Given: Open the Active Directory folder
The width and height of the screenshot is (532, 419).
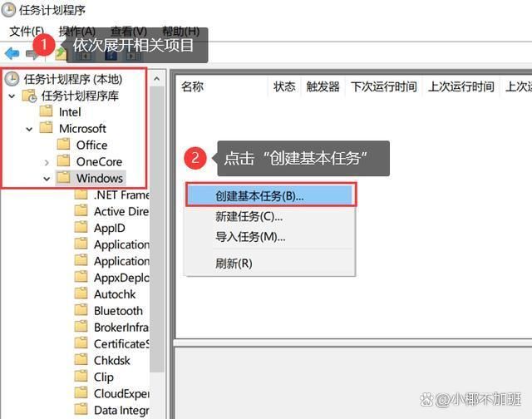Looking at the screenshot, I should pos(121,212).
